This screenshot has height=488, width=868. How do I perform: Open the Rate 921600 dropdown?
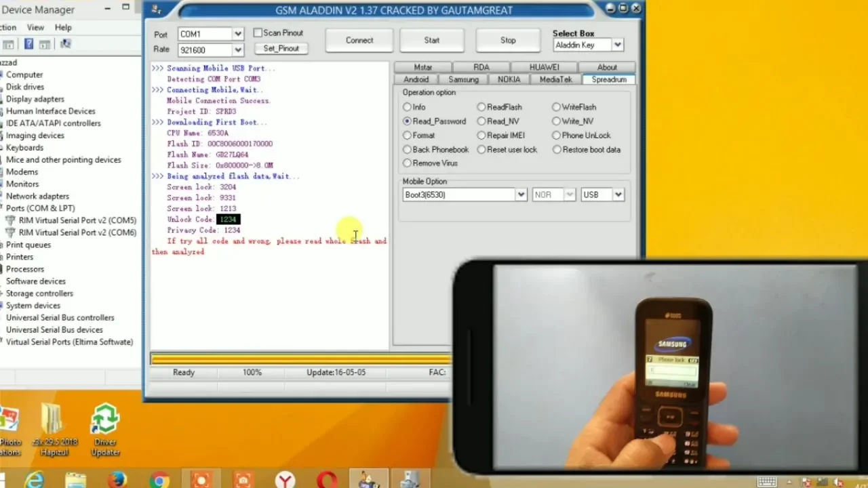tap(237, 50)
